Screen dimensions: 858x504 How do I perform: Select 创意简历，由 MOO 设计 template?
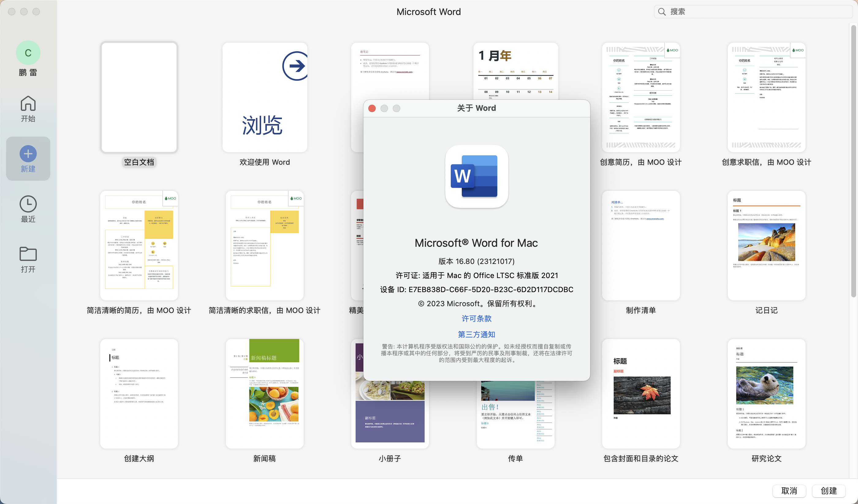coord(641,97)
